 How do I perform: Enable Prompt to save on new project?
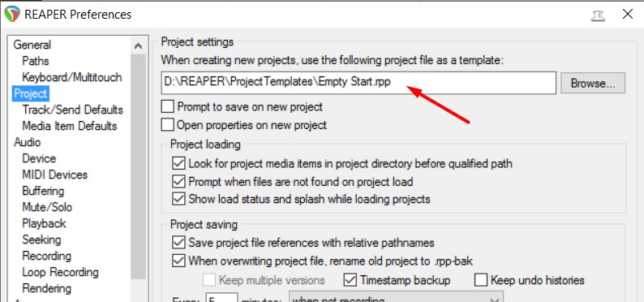pyautogui.click(x=168, y=107)
